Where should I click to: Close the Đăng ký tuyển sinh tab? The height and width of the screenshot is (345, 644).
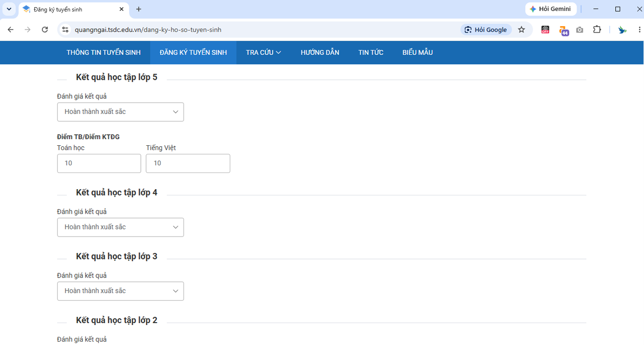click(x=122, y=9)
